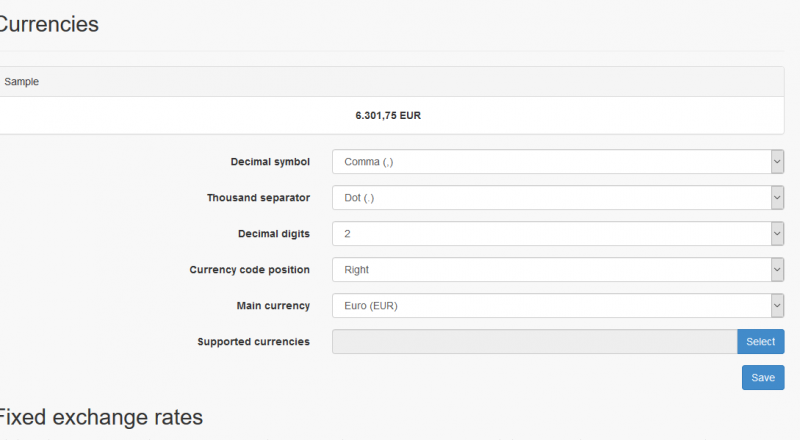
Task: Click the Currencies page heading
Action: point(48,25)
